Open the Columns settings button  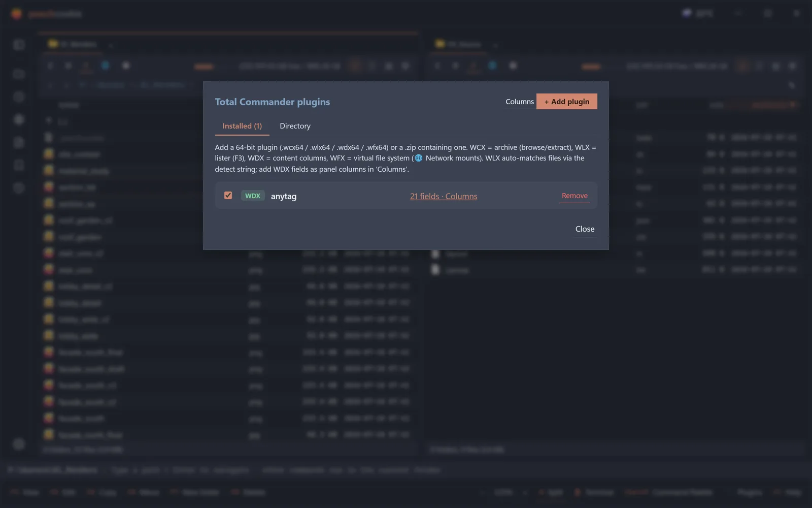(520, 102)
